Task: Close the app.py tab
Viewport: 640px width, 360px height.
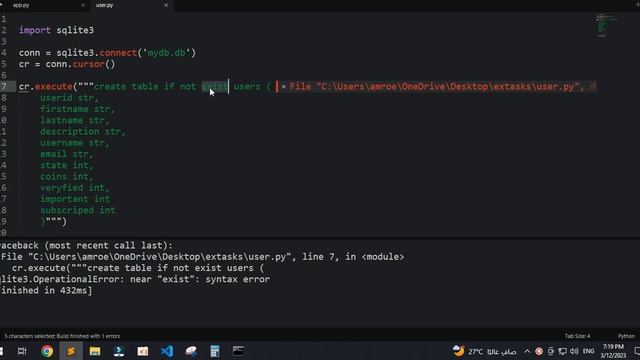Action: point(83,5)
